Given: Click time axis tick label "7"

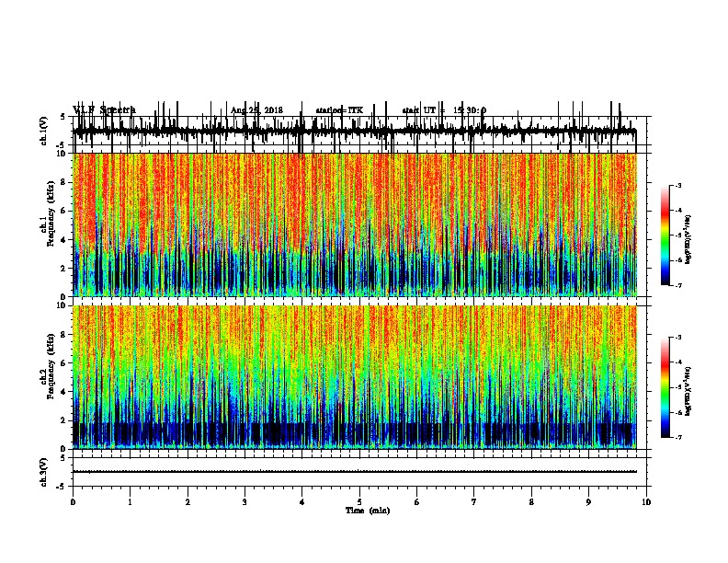Looking at the screenshot, I should pos(474,502).
